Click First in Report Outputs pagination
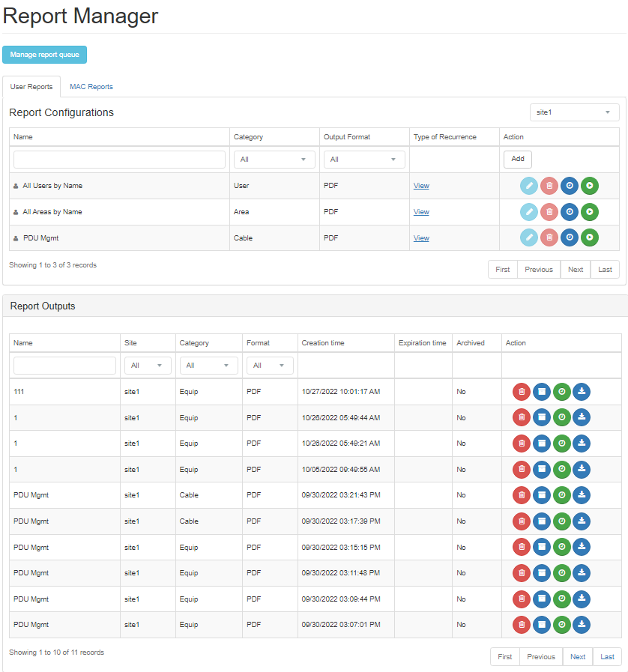 (x=505, y=656)
